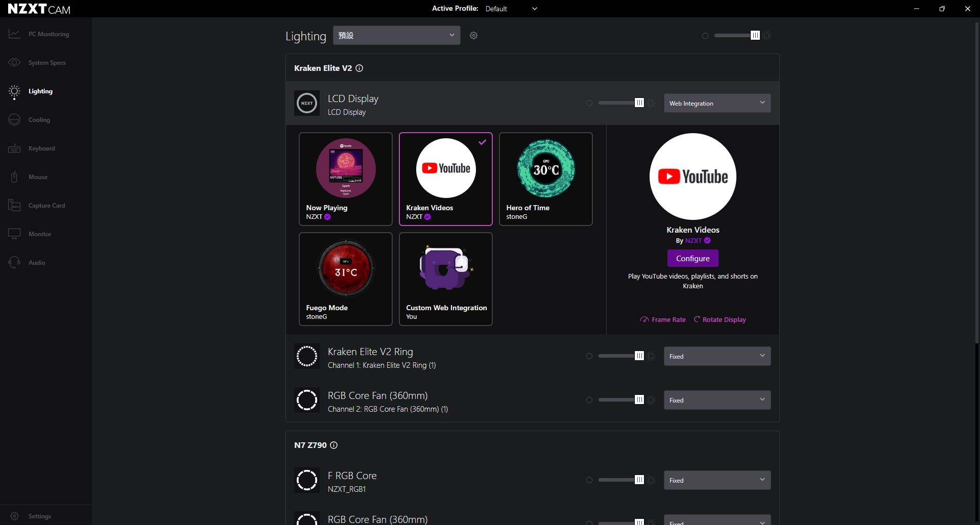Click the PC Monitoring chart icon
The width and height of the screenshot is (980, 525).
pyautogui.click(x=14, y=34)
